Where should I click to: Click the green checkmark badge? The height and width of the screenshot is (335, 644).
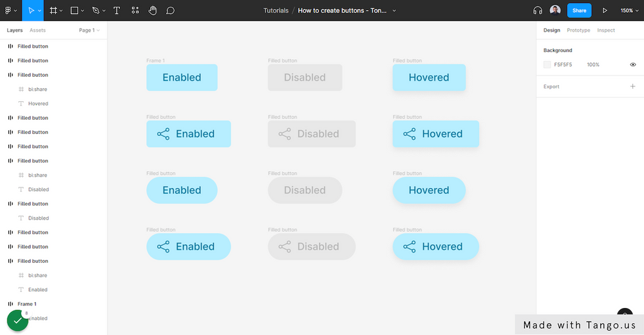[x=17, y=321]
